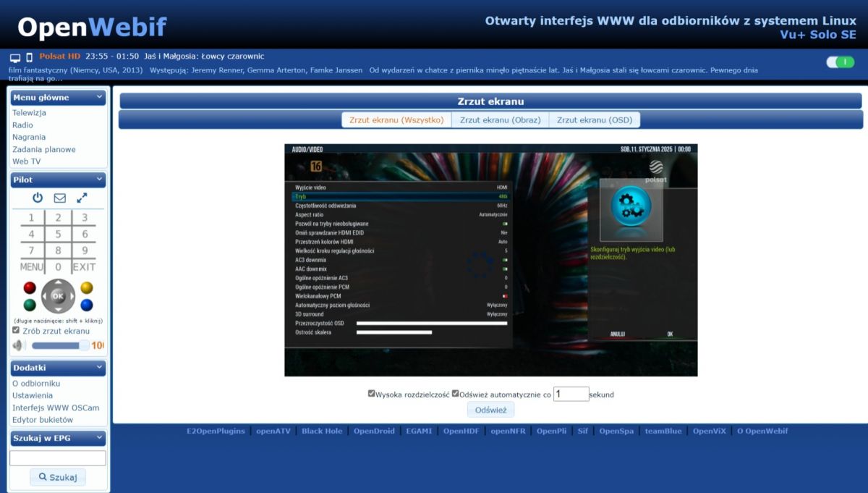Click the 'Szukaj' EPG search button
This screenshot has width=868, height=493.
click(x=58, y=477)
